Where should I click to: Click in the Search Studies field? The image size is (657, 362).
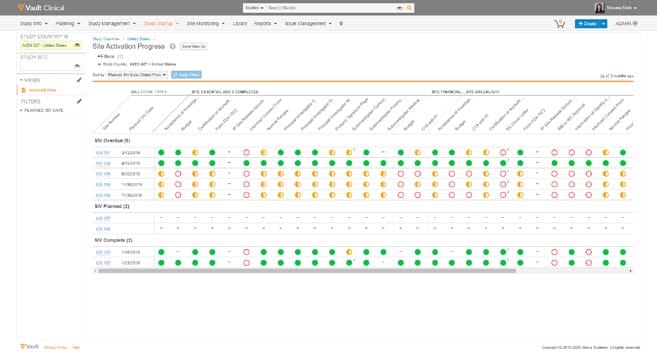(330, 8)
